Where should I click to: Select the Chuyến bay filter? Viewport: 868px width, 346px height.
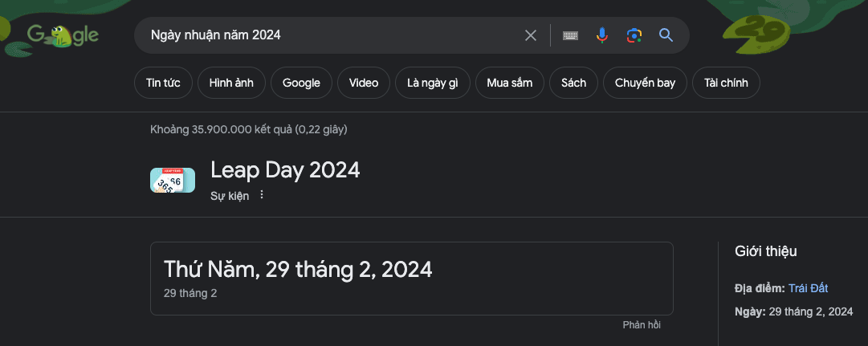click(x=645, y=83)
